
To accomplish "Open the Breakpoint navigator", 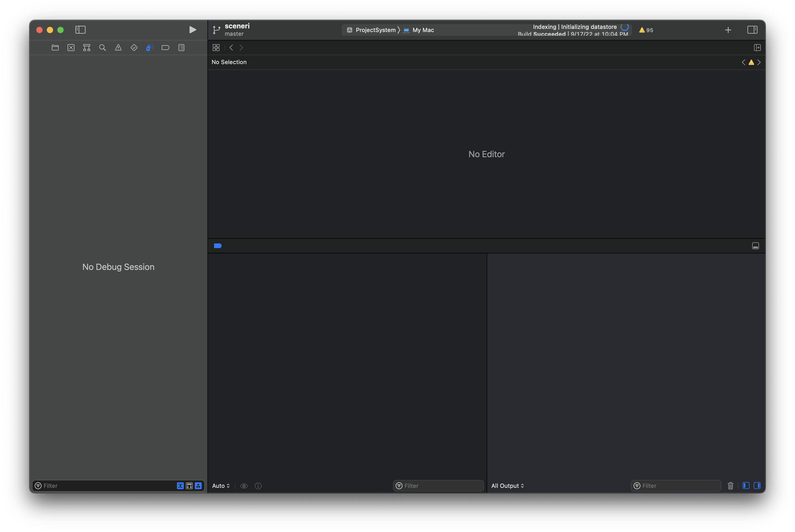I will (x=166, y=48).
